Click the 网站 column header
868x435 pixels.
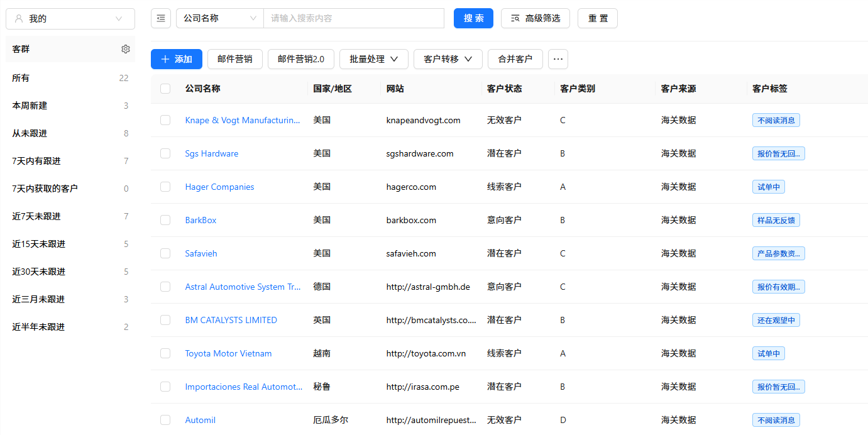395,89
